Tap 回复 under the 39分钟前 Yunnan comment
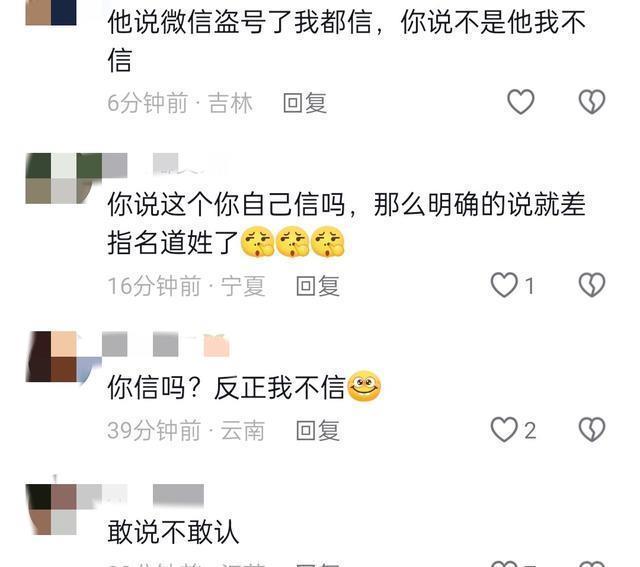Viewport: 640px width, 567px height. pyautogui.click(x=318, y=430)
